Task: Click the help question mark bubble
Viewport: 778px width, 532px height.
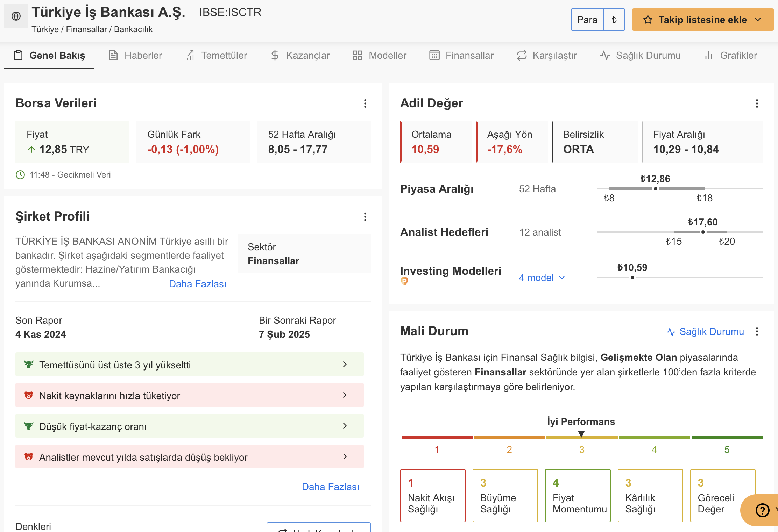Action: point(762,510)
